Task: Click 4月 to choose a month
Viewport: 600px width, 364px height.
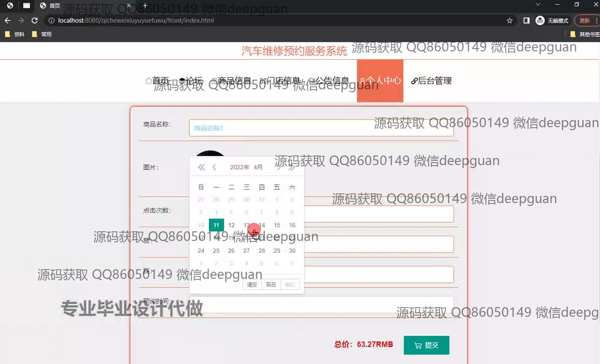Action: pyautogui.click(x=258, y=167)
